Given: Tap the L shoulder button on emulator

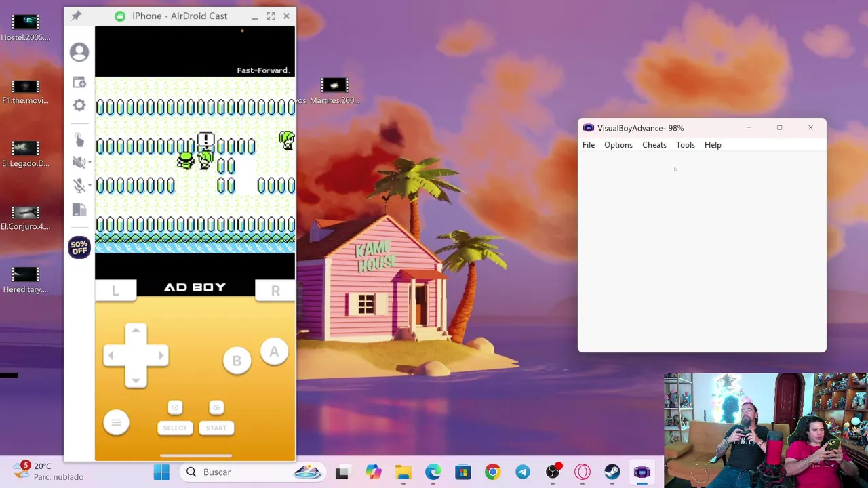Looking at the screenshot, I should point(115,291).
